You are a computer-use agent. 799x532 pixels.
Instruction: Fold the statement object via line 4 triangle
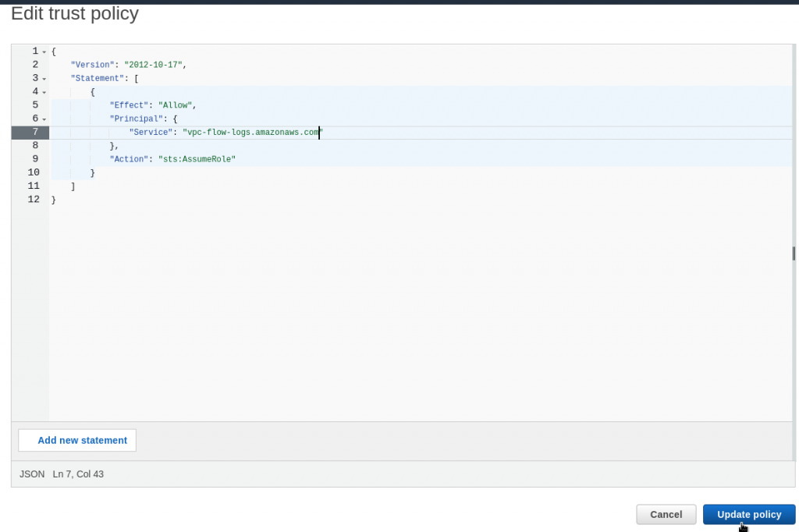pos(44,91)
